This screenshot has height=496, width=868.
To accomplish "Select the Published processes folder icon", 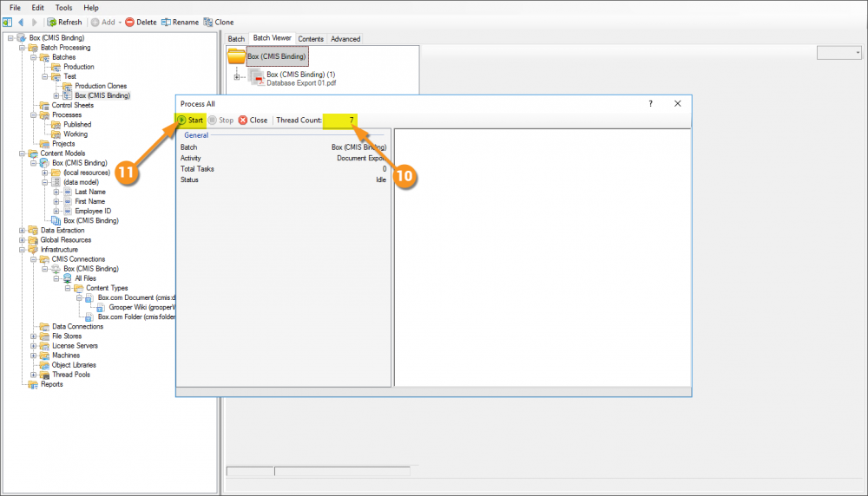I will click(56, 125).
